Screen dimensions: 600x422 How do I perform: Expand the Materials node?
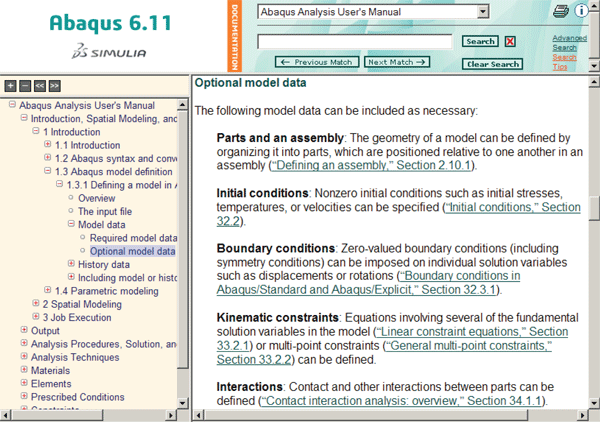(24, 370)
